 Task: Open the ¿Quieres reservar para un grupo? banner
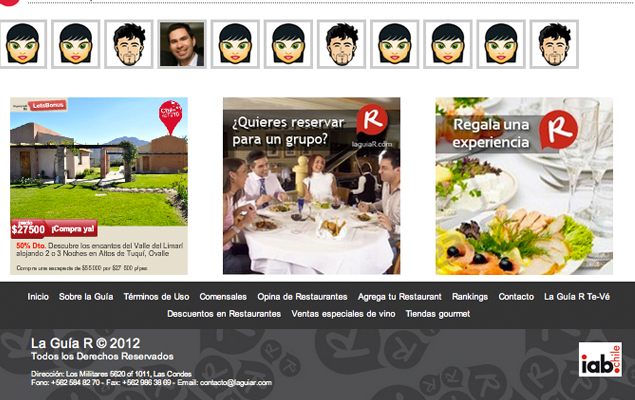(311, 185)
